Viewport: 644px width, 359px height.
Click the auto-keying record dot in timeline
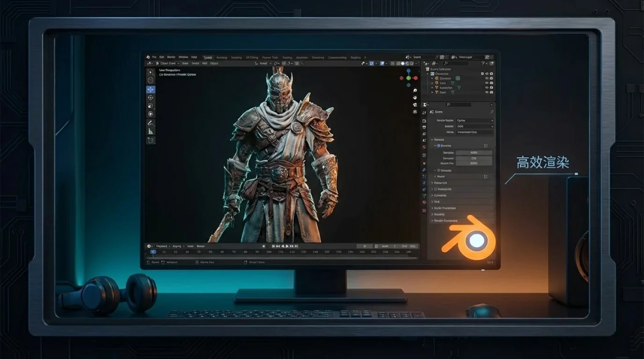click(x=264, y=246)
